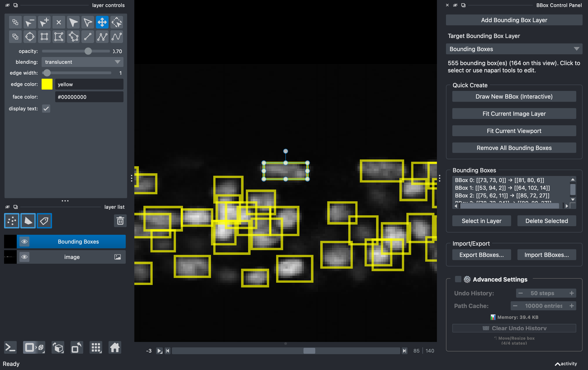The image size is (588, 370).
Task: Toggle 2D/3D view mode
Action: pyautogui.click(x=34, y=347)
